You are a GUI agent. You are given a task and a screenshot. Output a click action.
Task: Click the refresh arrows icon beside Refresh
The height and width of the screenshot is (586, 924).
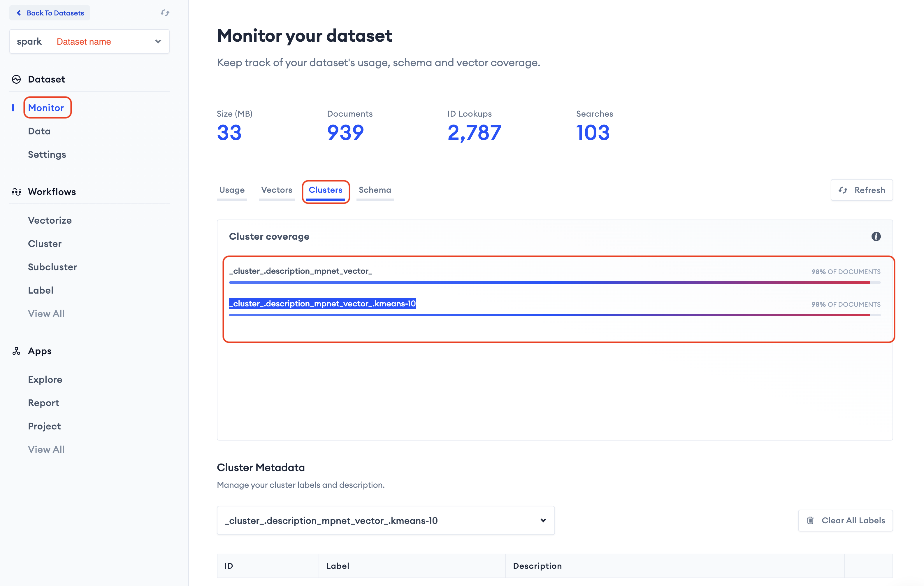[843, 190]
